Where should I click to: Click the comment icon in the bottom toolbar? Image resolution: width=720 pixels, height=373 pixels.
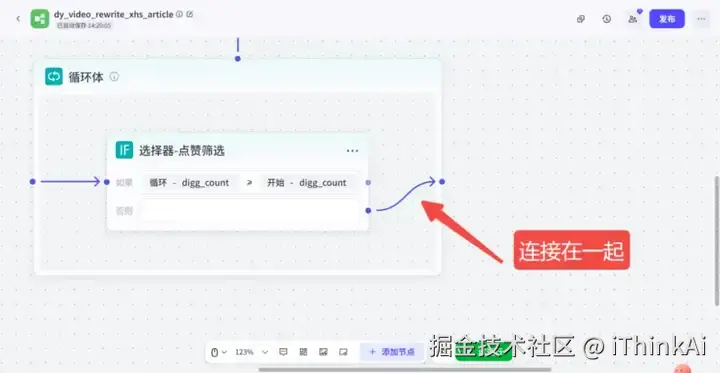(283, 352)
